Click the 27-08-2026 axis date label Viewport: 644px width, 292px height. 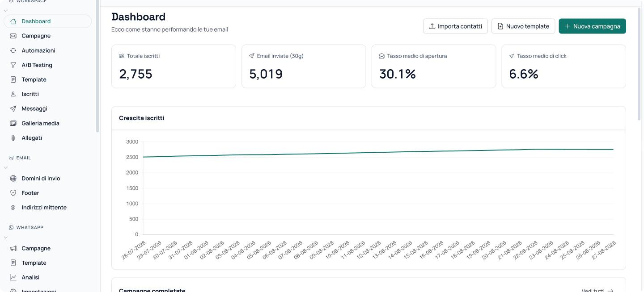[x=603, y=251]
